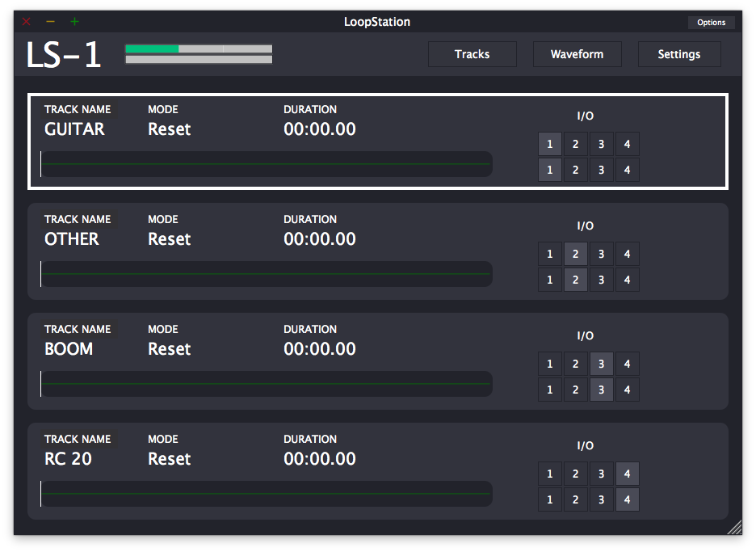Viewport: 756px width, 552px height.
Task: Switch to the Waveform view
Action: click(577, 54)
